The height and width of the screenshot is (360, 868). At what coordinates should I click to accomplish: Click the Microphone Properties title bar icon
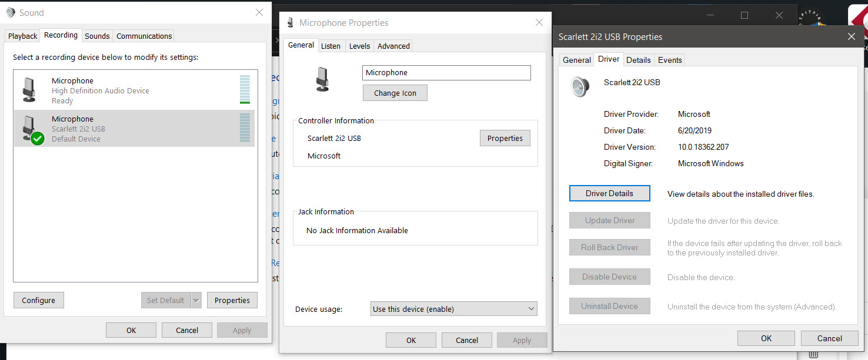click(290, 23)
